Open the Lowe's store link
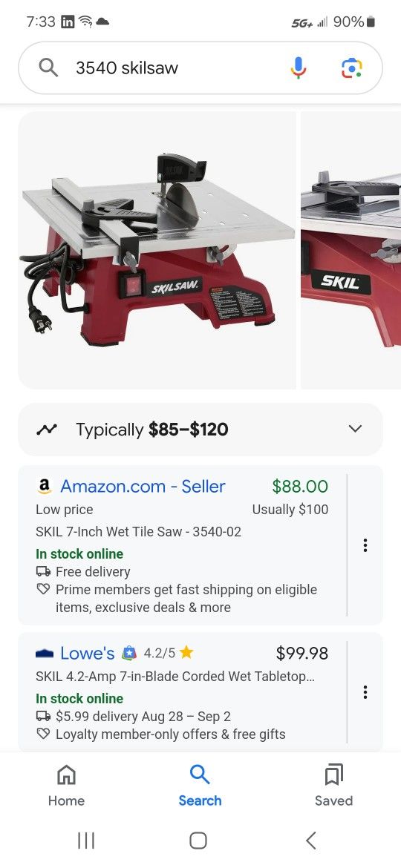 tap(87, 653)
